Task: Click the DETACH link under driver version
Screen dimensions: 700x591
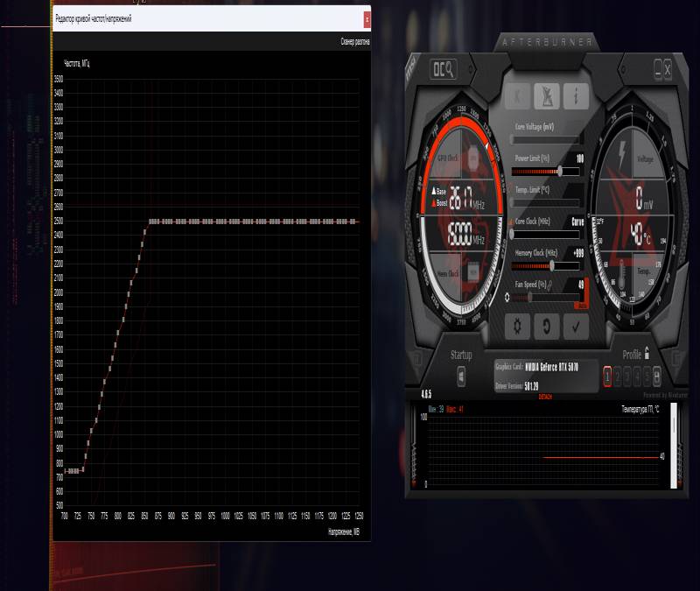Action: pos(545,397)
